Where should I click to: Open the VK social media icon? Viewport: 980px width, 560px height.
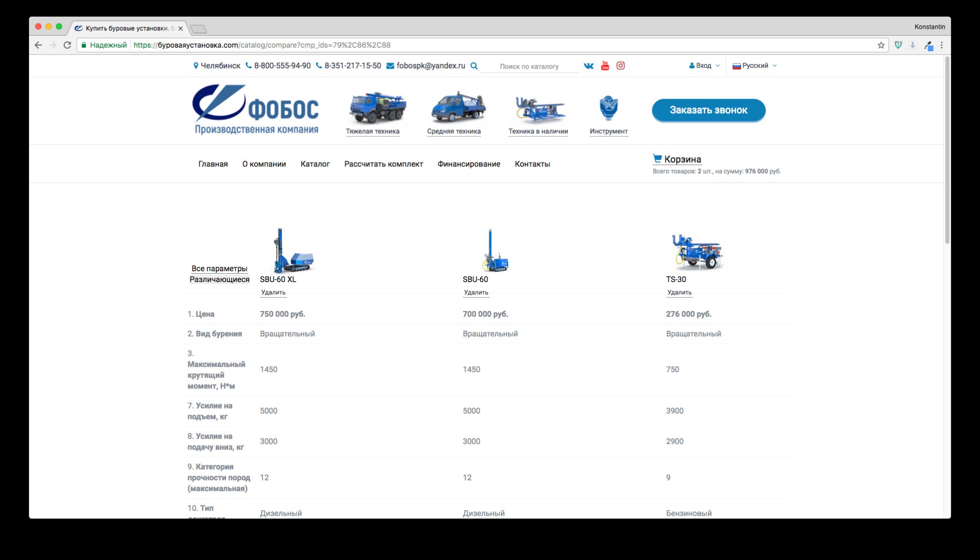(589, 66)
